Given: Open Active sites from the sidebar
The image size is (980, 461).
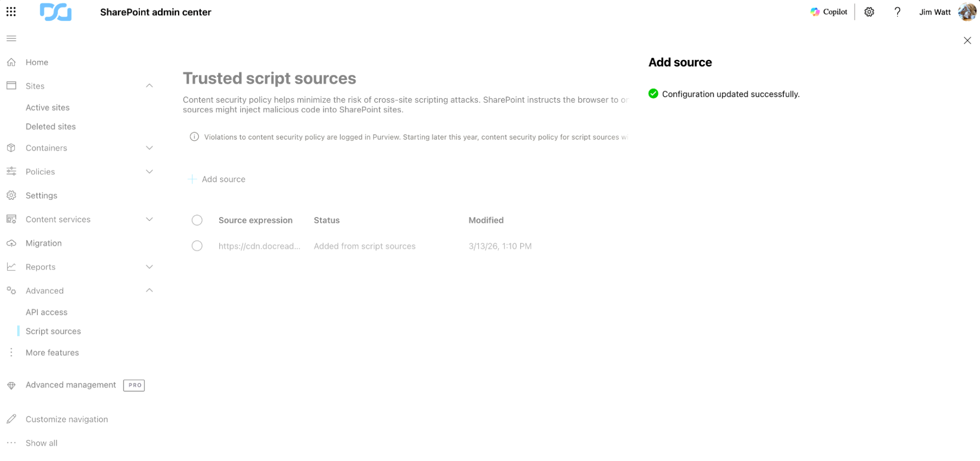Looking at the screenshot, I should (x=48, y=107).
